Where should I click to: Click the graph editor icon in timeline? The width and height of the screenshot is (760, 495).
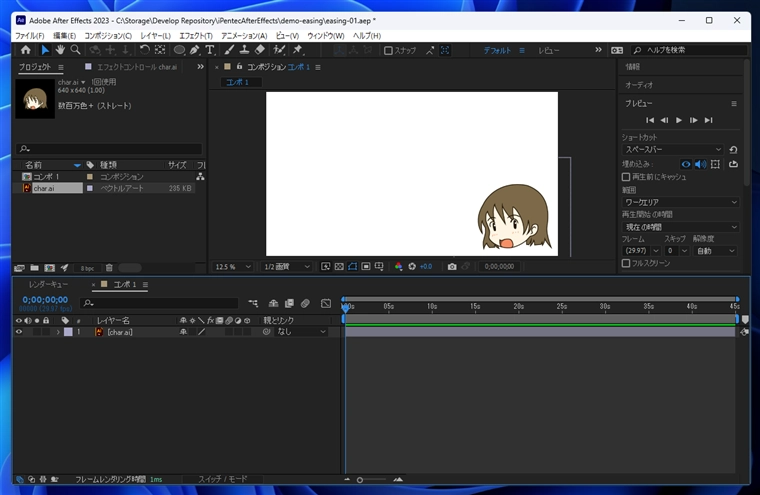pos(326,303)
